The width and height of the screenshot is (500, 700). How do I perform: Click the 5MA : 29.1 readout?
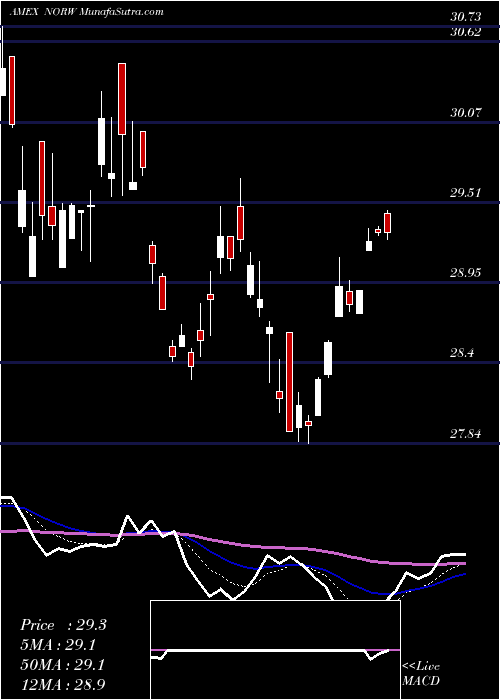pos(58,645)
